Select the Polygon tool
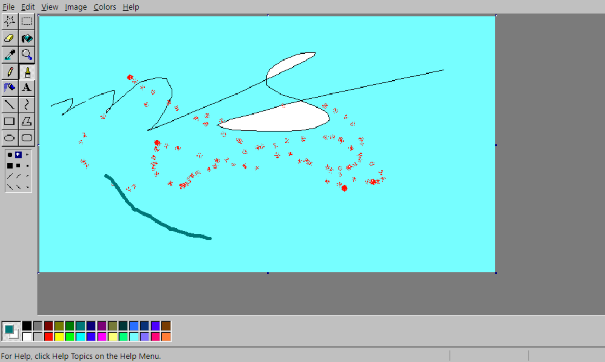Image resolution: width=605 pixels, height=362 pixels. coord(27,121)
